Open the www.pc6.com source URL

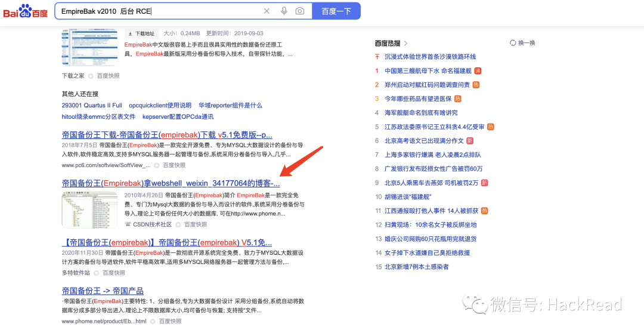(106, 165)
